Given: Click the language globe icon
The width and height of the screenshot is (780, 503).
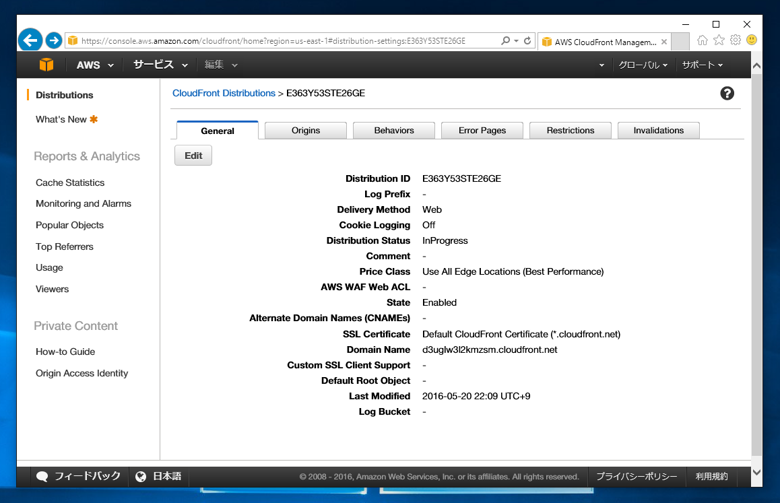Looking at the screenshot, I should (141, 477).
